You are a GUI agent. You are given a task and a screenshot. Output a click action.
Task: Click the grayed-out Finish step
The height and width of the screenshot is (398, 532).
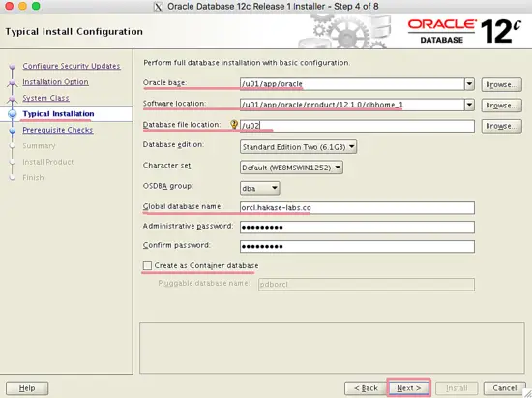click(33, 177)
